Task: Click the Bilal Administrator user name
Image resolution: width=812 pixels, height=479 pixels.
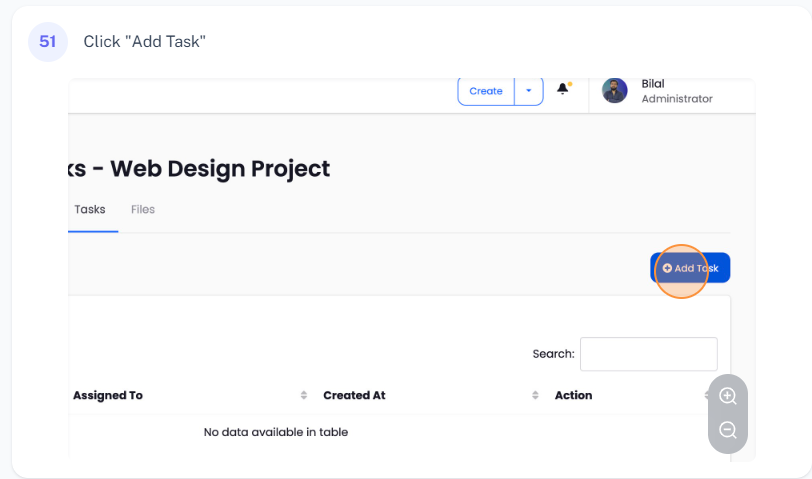Action: pos(676,91)
